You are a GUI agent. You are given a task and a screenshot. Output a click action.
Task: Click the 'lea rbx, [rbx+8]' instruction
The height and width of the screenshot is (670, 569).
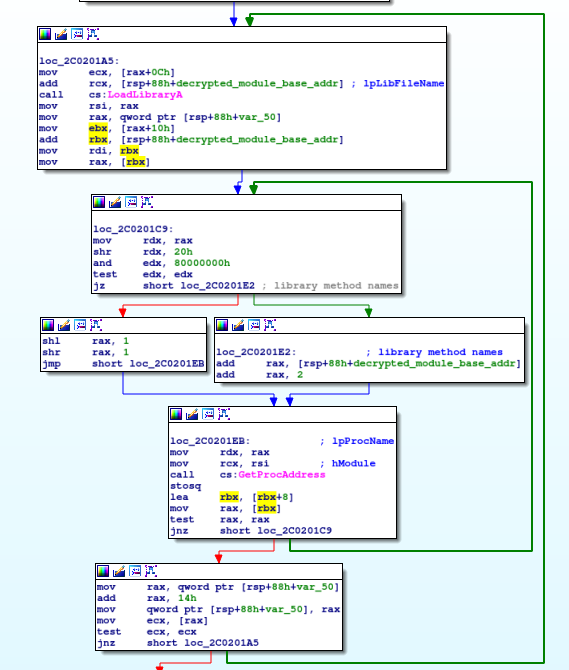(x=232, y=497)
